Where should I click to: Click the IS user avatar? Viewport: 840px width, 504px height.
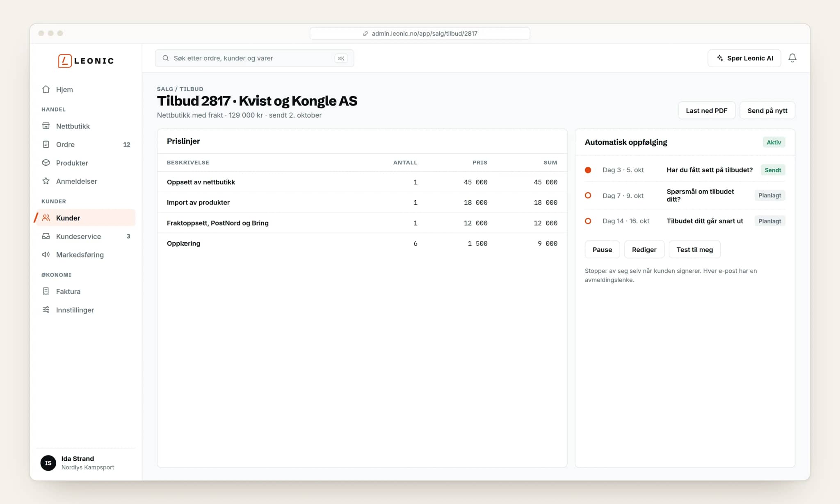coord(48,463)
